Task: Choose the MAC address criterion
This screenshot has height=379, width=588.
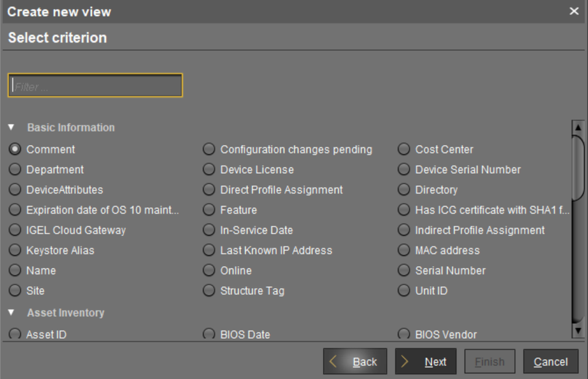Action: tap(404, 250)
